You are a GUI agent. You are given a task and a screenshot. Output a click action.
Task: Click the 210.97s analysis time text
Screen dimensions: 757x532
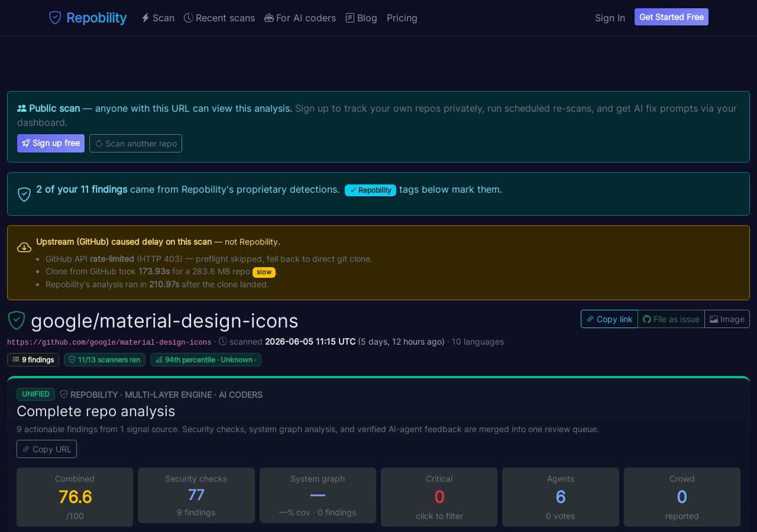[164, 284]
